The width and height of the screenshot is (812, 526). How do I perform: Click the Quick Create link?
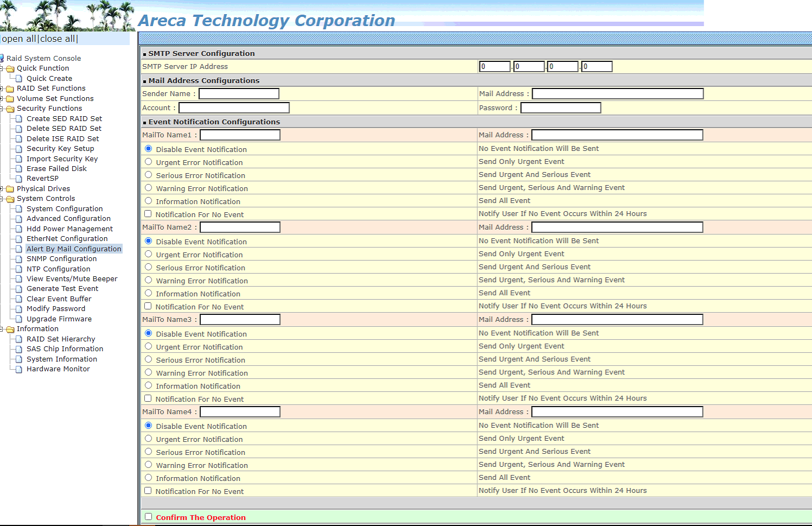(x=49, y=79)
